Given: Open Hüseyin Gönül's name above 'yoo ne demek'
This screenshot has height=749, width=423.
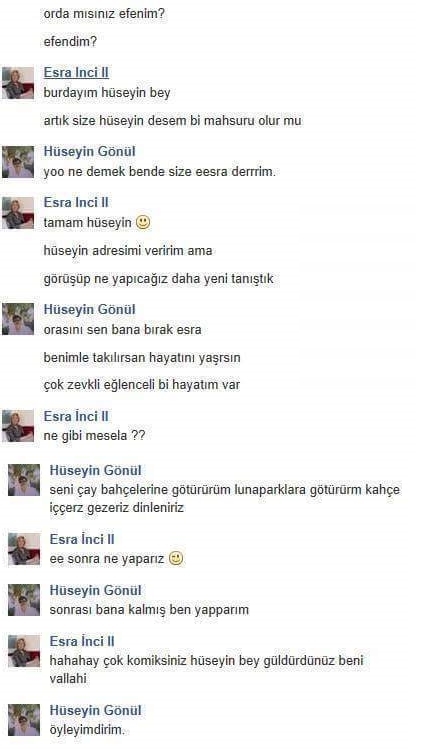Looking at the screenshot, I should [90, 151].
